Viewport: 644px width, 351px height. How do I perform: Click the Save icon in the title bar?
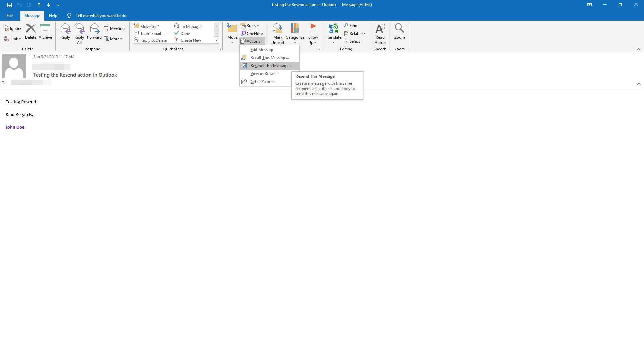(10, 5)
